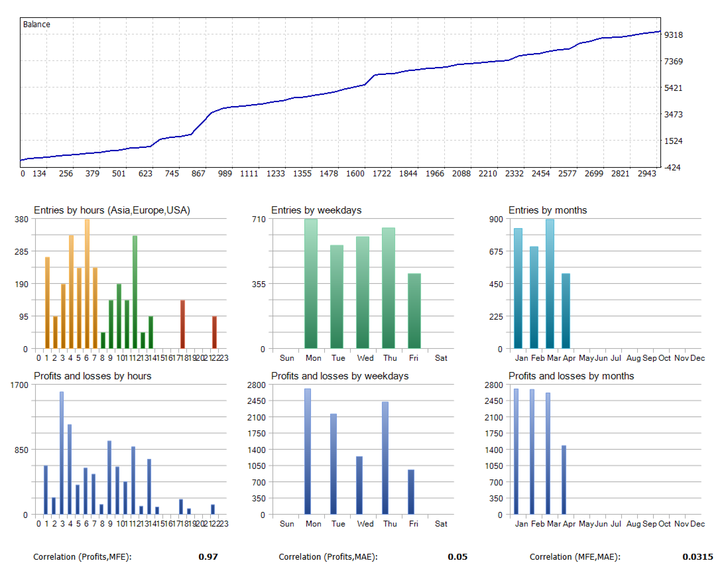Screen dimensions: 728x571
Task: Click the January bar in Profits and losses by months
Action: coord(516,452)
